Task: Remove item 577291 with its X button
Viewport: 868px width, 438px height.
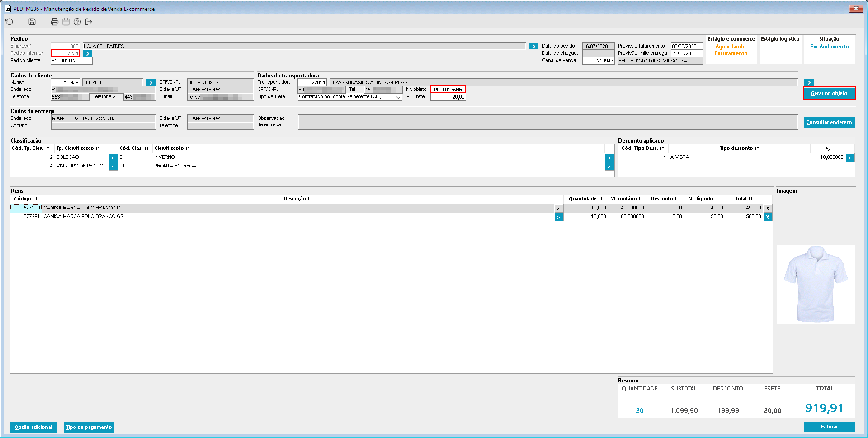Action: [x=768, y=217]
